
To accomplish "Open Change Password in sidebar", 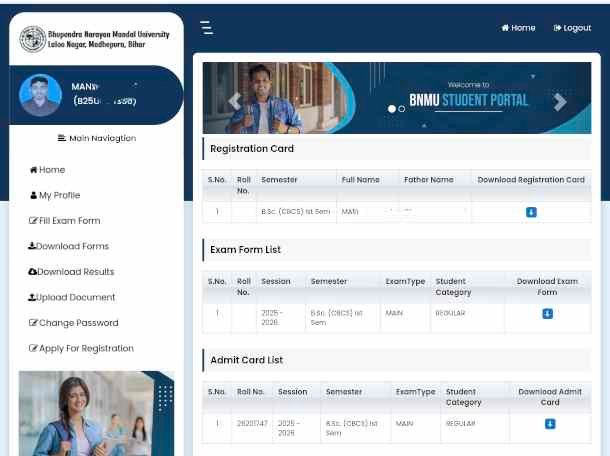I will click(74, 323).
